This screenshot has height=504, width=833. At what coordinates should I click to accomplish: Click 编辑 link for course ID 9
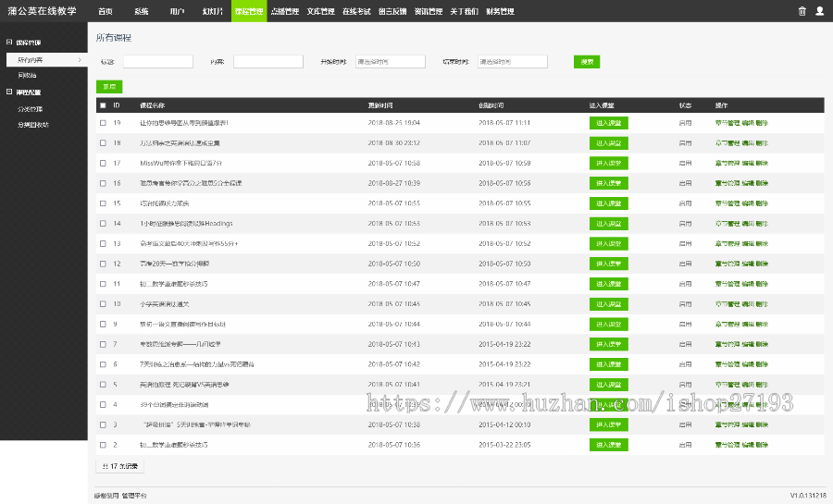point(748,325)
